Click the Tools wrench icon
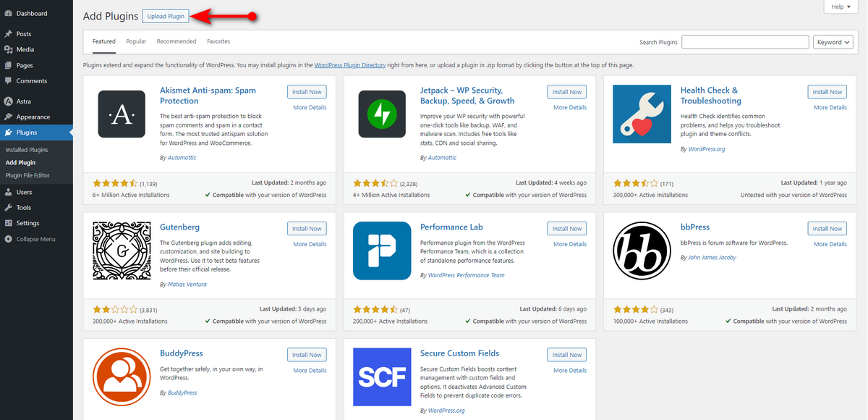This screenshot has height=420, width=868. point(8,208)
